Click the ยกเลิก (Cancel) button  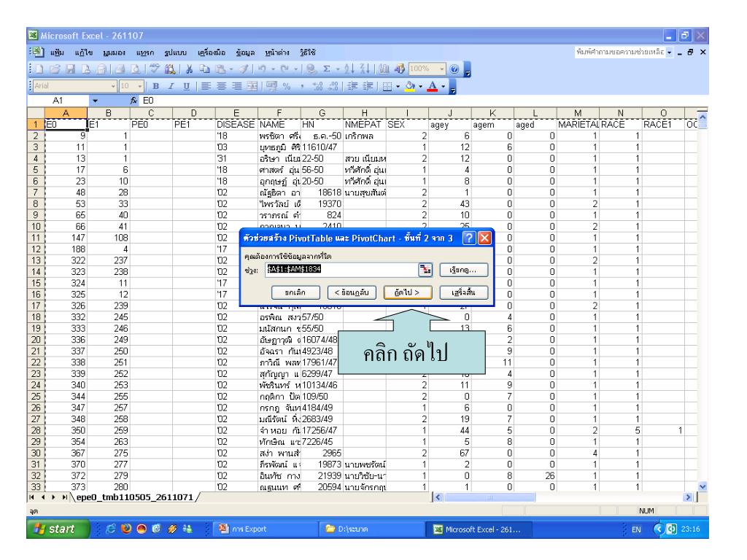point(295,293)
